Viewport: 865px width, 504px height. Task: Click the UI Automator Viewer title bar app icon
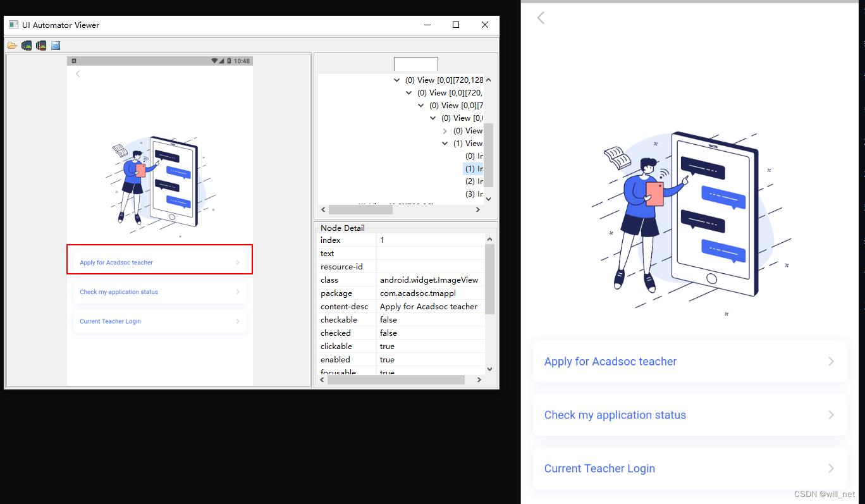[x=13, y=25]
